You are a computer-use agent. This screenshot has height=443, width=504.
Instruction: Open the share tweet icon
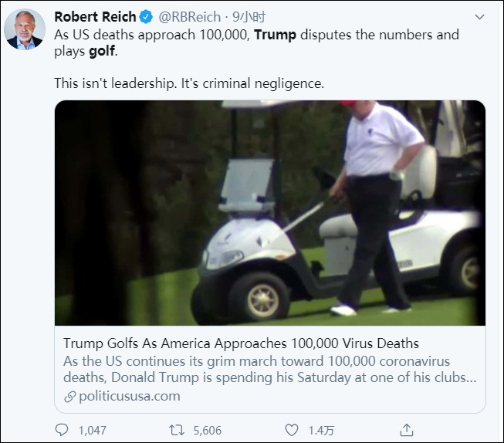(406, 429)
